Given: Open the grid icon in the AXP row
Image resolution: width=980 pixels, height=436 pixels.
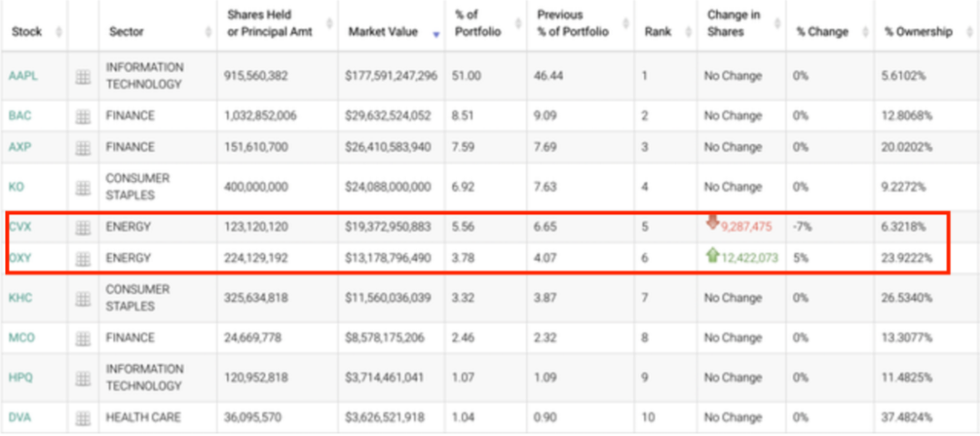Looking at the screenshot, I should click(x=83, y=148).
